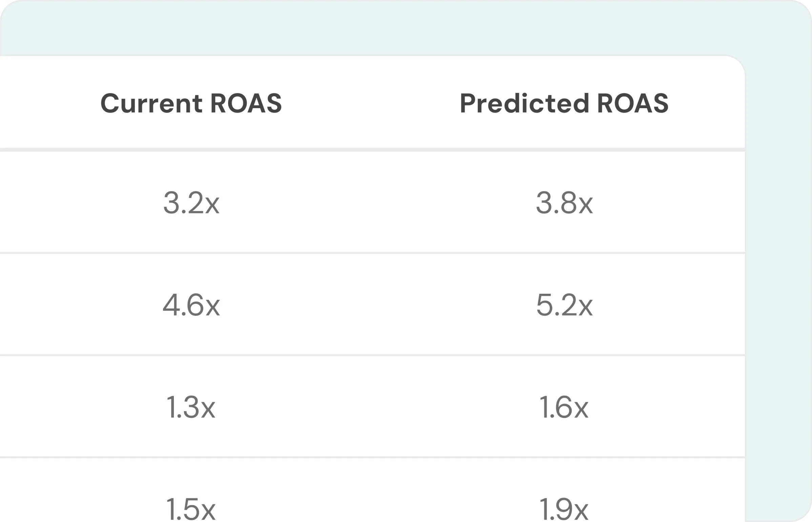This screenshot has width=812, height=522.
Task: Click the Predicted ROAS column header
Action: tap(564, 103)
